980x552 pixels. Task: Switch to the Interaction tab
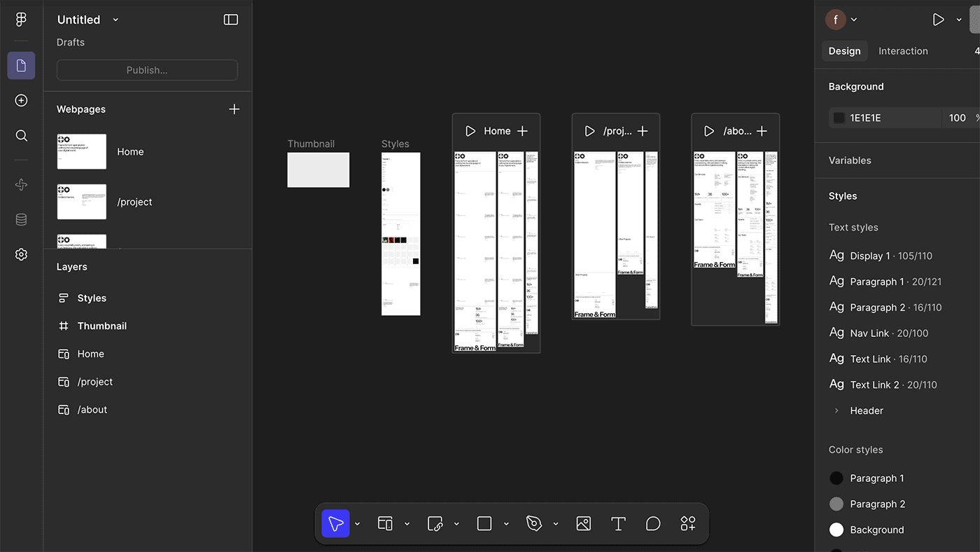(x=903, y=51)
